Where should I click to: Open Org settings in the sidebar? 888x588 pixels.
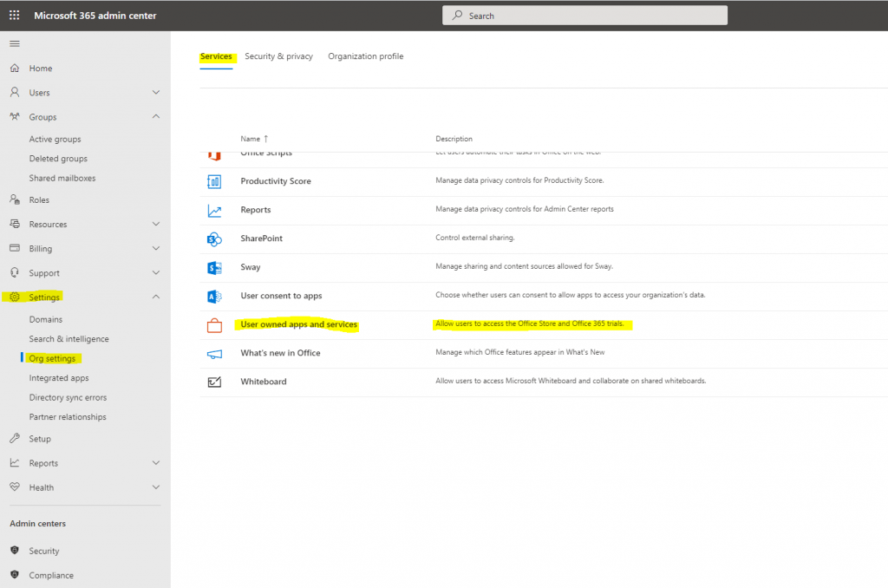(x=52, y=358)
